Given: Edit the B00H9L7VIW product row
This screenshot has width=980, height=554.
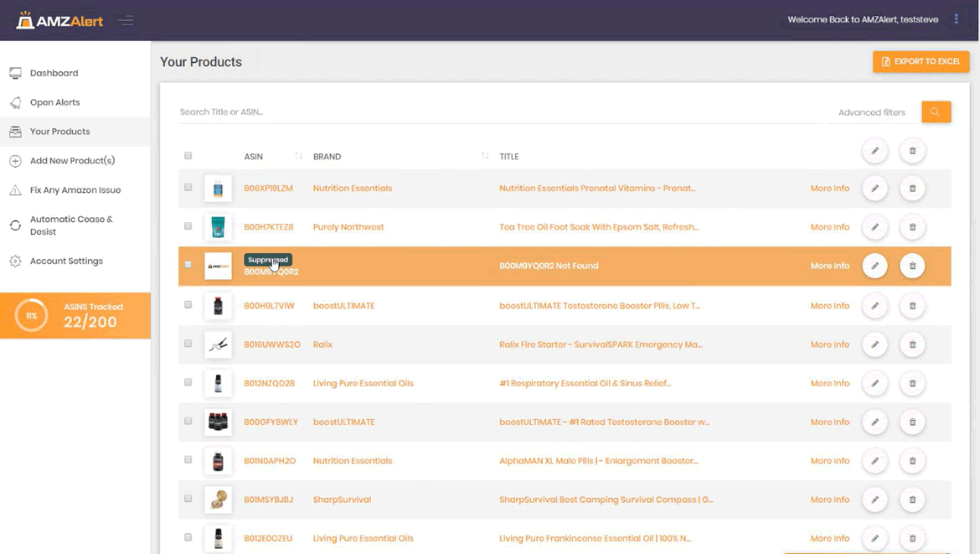Looking at the screenshot, I should pos(875,306).
